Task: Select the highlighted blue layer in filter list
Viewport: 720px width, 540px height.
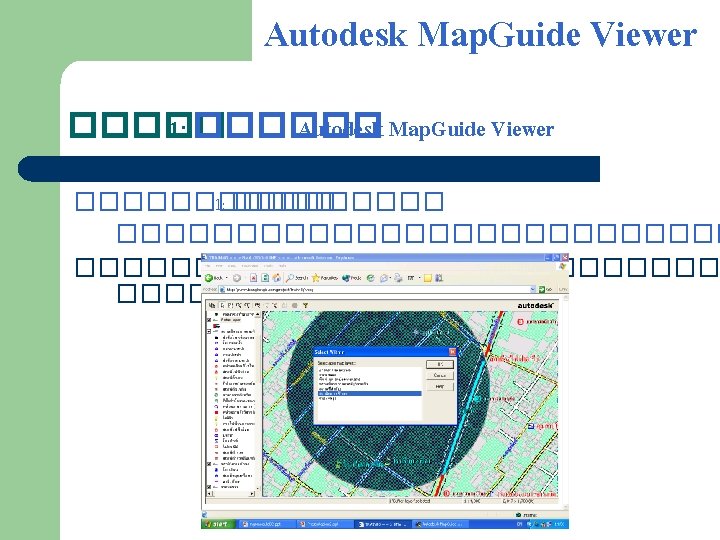Action: [369, 394]
